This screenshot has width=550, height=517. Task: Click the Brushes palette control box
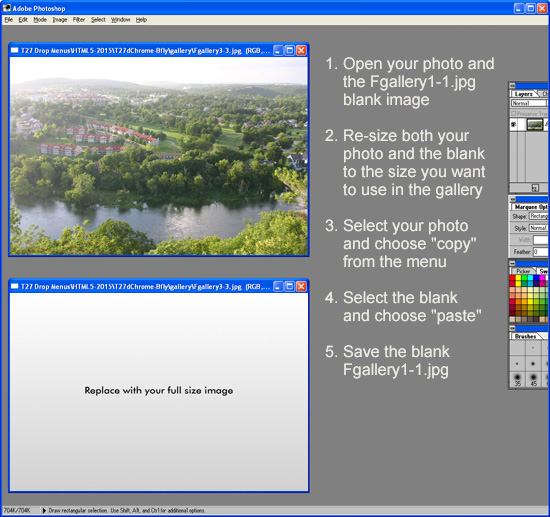click(512, 328)
